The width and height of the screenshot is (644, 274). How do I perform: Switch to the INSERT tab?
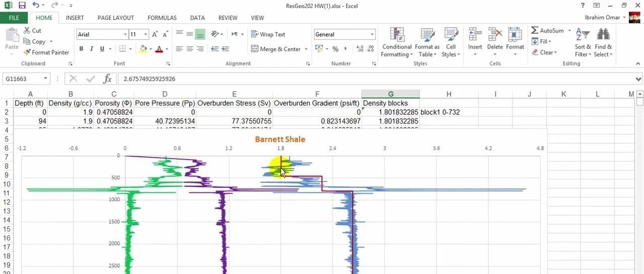[x=75, y=18]
